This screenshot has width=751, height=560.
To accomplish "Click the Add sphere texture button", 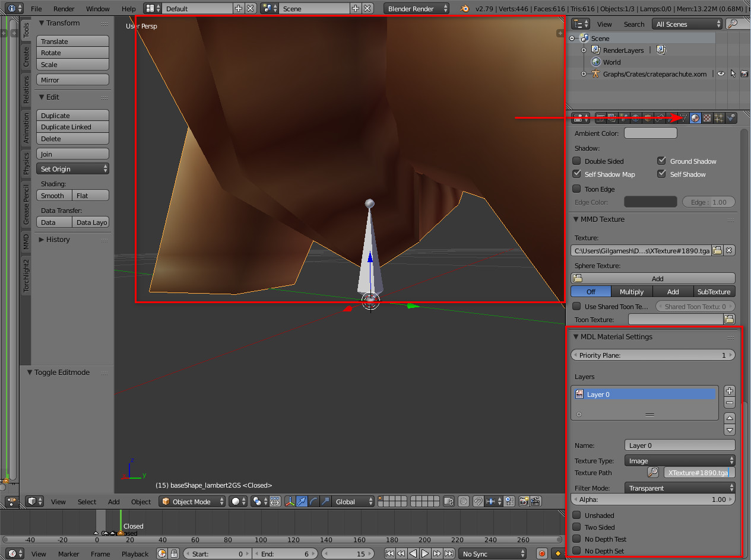I will click(x=653, y=278).
